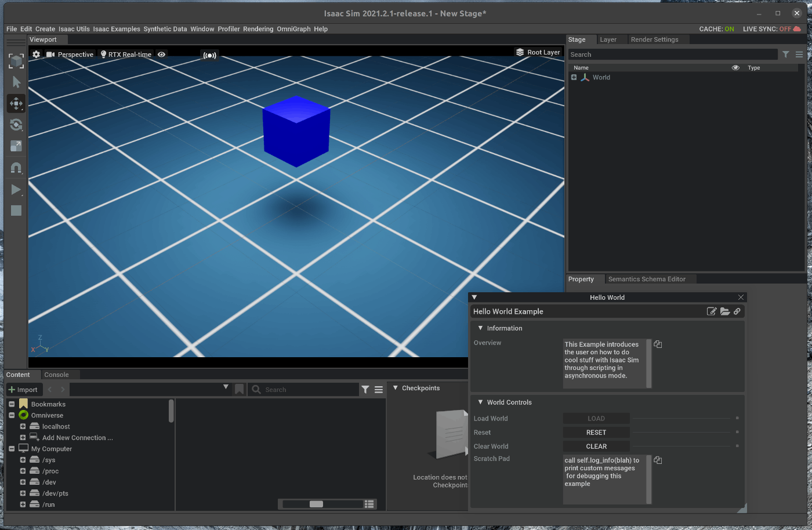
Task: Select Add New Connection entry
Action: click(x=77, y=438)
